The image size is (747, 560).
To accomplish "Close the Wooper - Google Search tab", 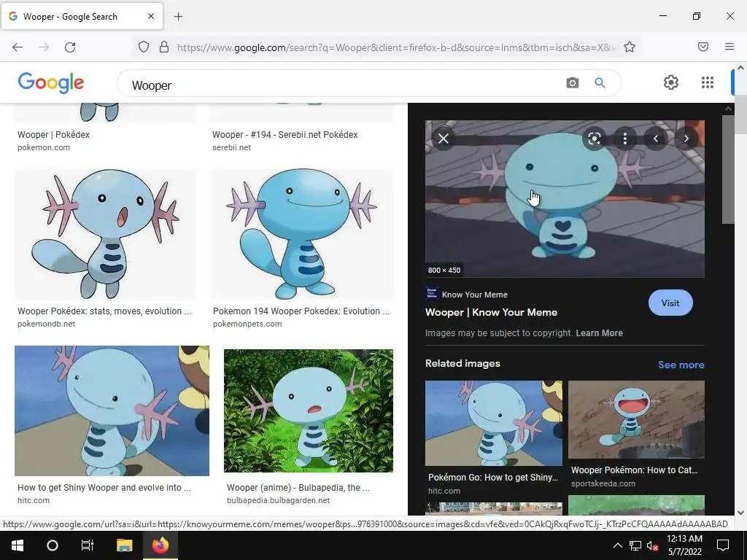I will (150, 16).
